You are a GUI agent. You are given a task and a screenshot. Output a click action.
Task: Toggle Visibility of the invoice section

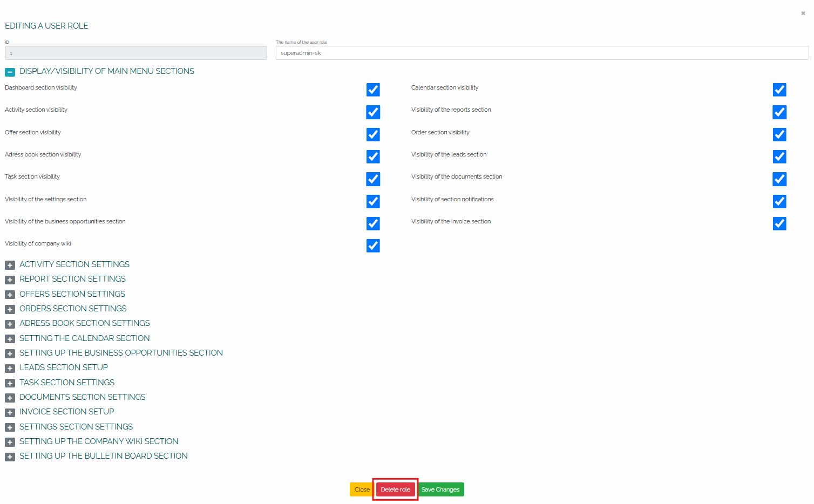point(779,223)
